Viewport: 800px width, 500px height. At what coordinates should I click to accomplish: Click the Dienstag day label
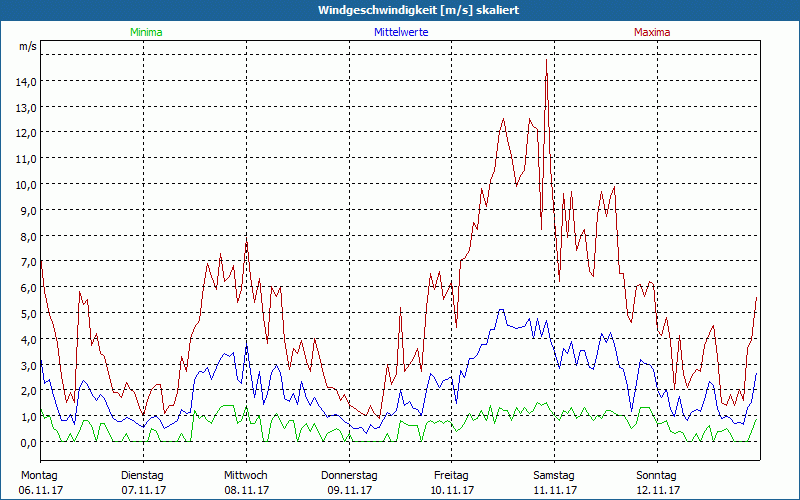(142, 476)
